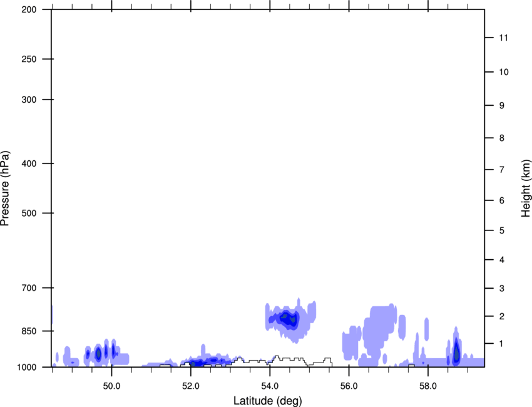Pick the 5 km height label
Screen dimensions: 532x407
point(502,230)
